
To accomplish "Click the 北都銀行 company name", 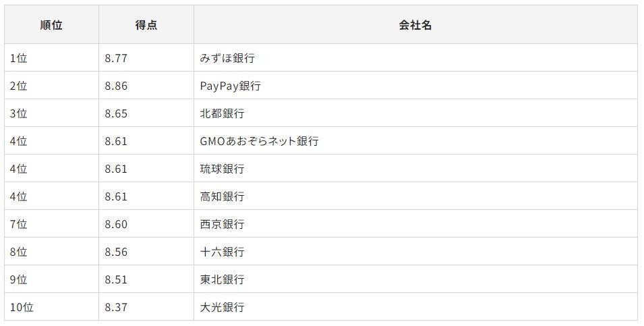I will click(x=222, y=113).
